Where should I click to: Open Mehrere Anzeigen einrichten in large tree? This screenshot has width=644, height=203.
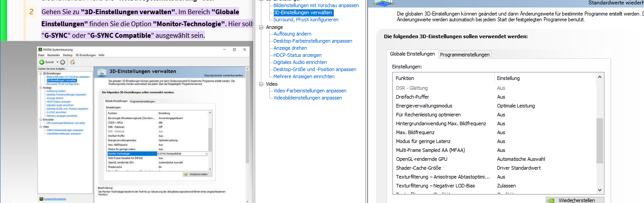coord(304,76)
